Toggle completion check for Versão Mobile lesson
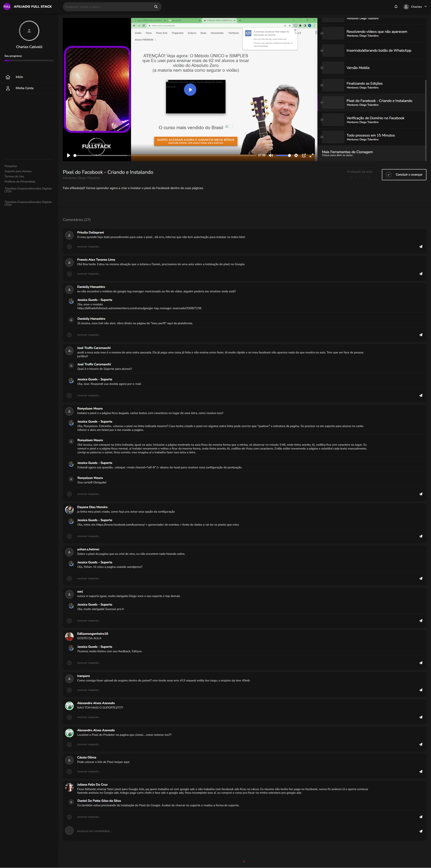 coord(322,68)
